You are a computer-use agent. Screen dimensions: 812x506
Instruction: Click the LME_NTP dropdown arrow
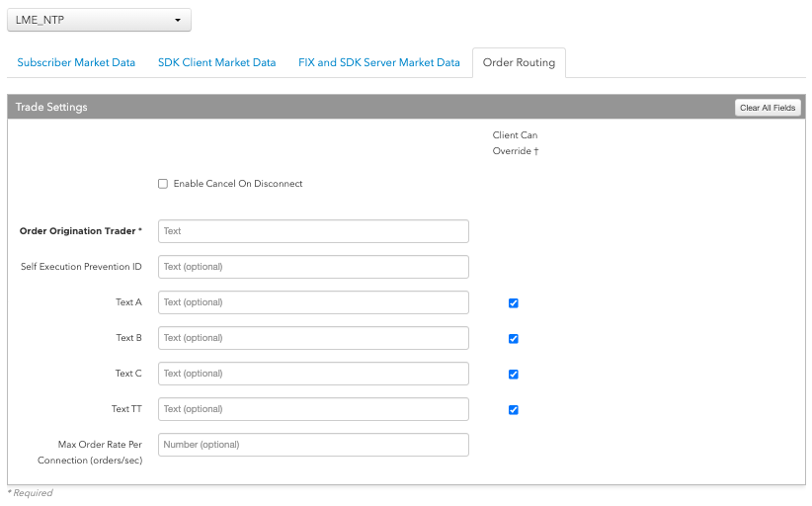pos(178,20)
